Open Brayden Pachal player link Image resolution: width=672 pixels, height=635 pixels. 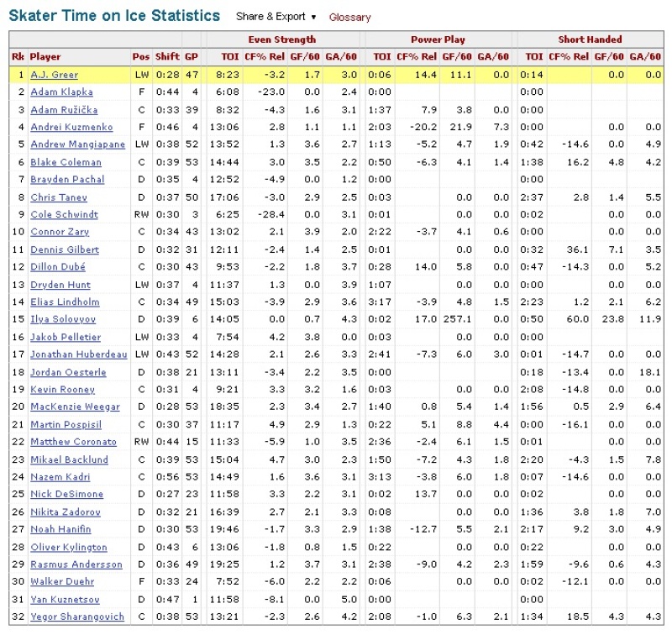[x=67, y=179]
